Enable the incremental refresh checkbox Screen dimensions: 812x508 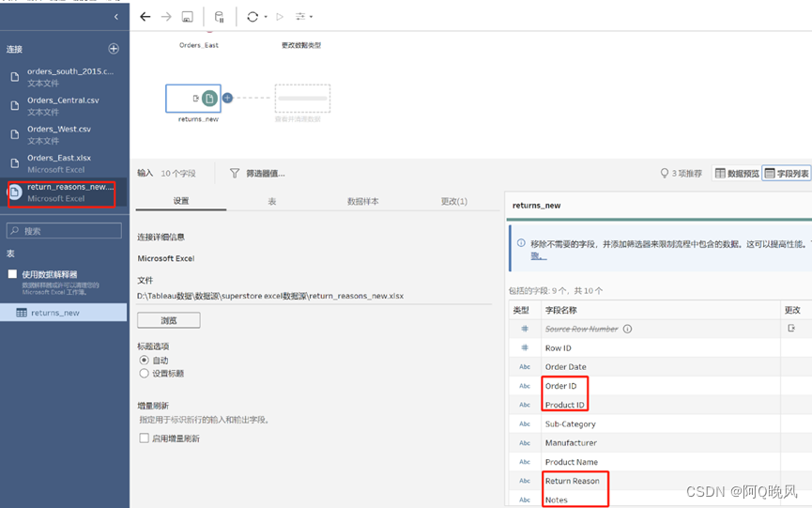tap(144, 439)
